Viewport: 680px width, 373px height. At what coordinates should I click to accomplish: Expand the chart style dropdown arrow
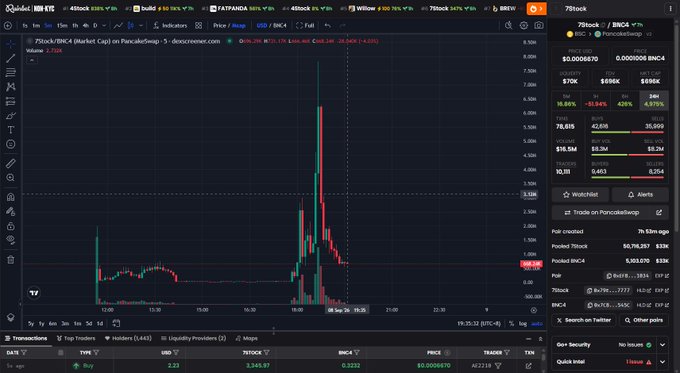141,26
